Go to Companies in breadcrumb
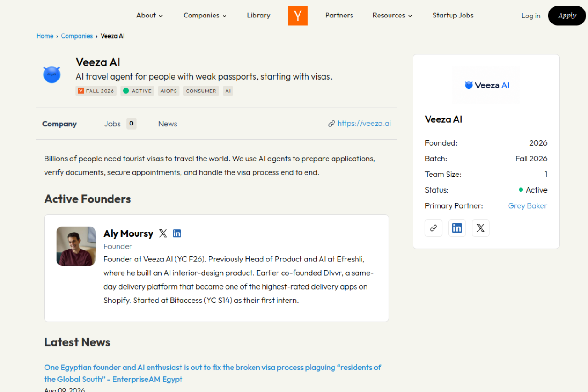Viewport: 588px width, 392px height. pos(77,36)
